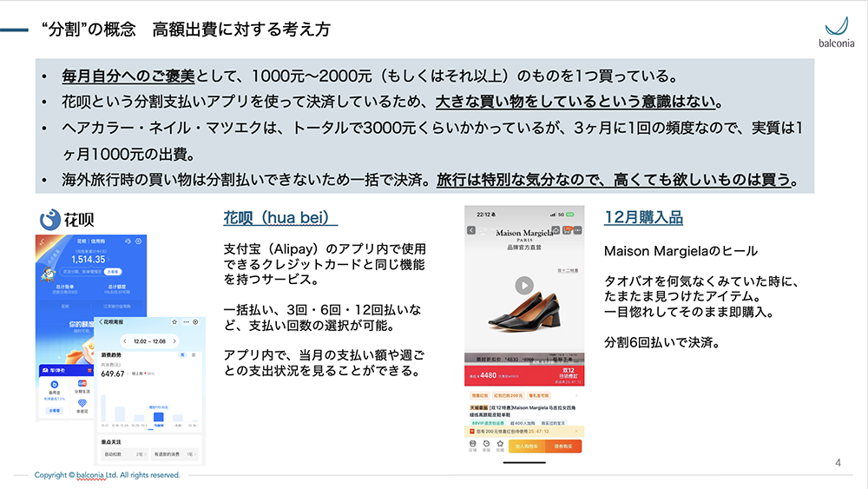Select the 江苏银行信用购 tab

(117, 307)
